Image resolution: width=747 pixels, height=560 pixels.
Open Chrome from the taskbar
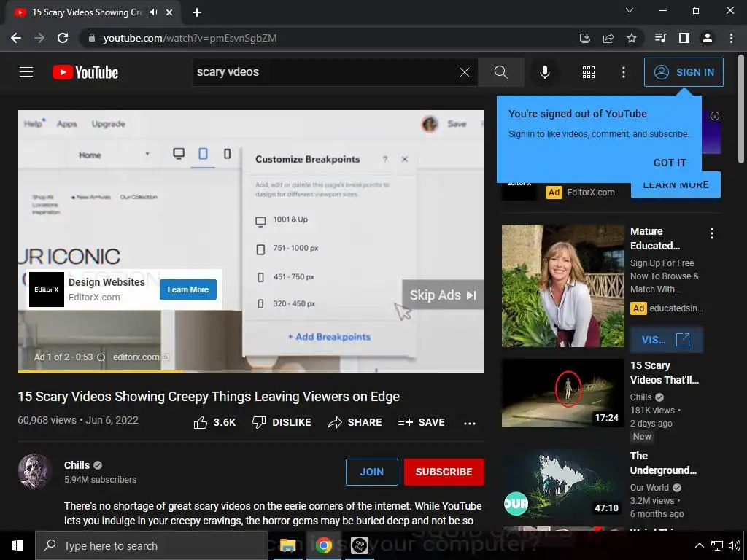point(323,545)
